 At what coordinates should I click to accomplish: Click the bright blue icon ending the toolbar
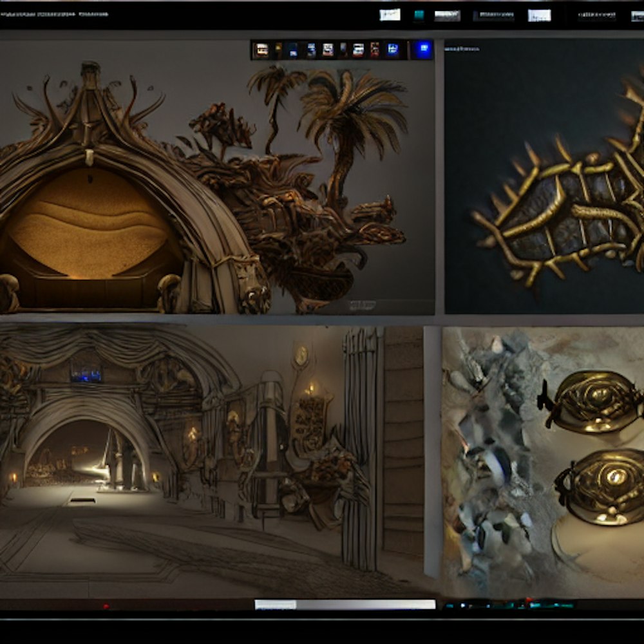pyautogui.click(x=423, y=50)
